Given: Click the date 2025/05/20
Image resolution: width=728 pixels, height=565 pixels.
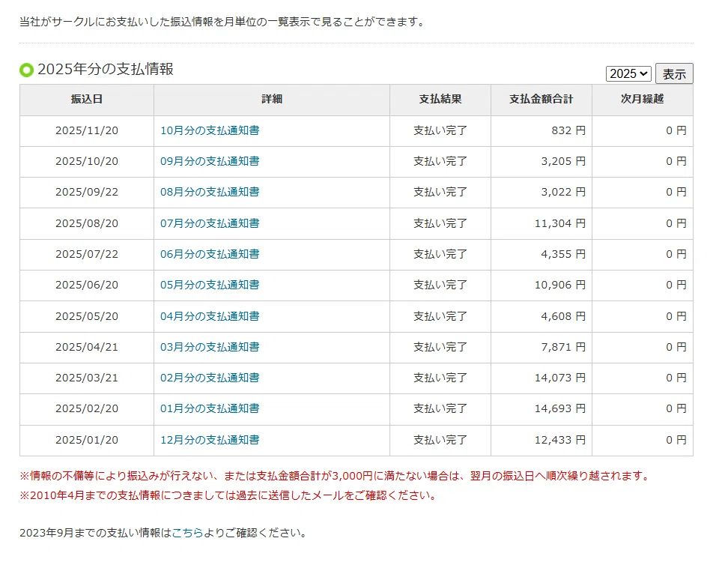Looking at the screenshot, I should click(87, 316).
